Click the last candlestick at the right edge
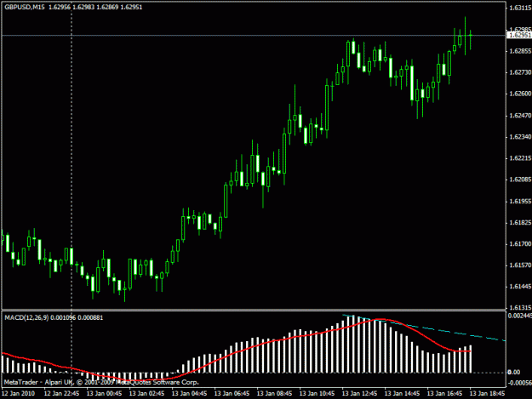The image size is (532, 399). (471, 35)
